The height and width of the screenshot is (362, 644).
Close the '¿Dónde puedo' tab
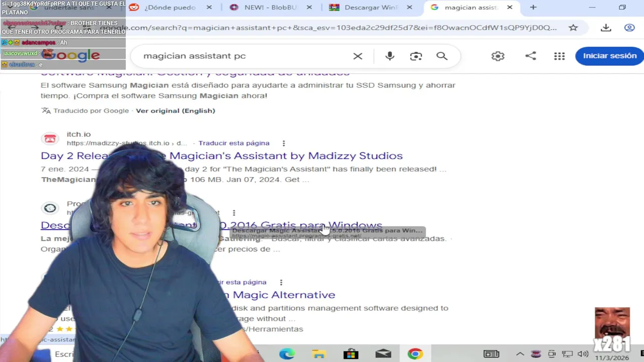[x=209, y=8]
